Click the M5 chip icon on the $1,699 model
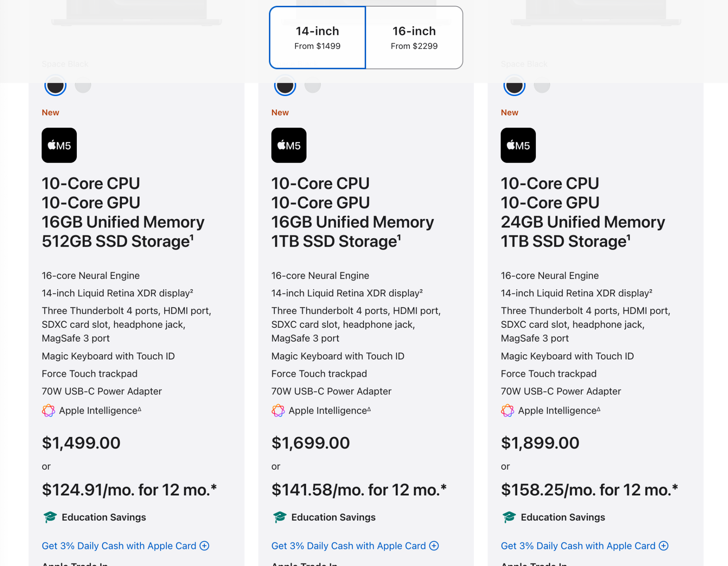This screenshot has width=728, height=566. [289, 145]
